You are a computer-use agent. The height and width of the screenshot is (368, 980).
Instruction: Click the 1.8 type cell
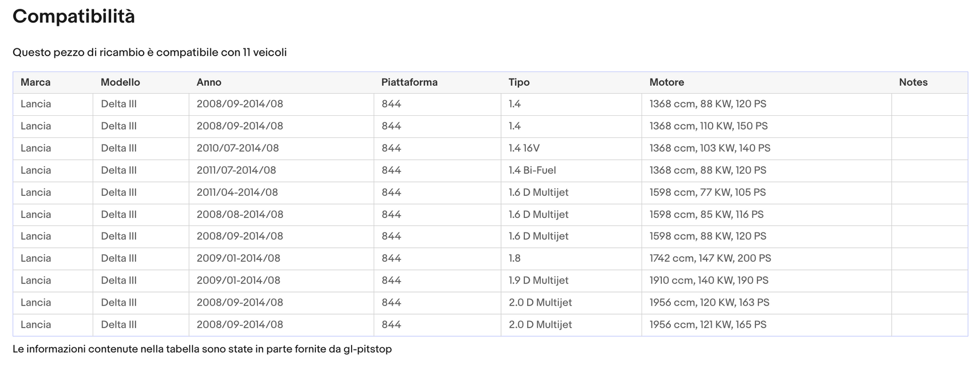514,258
